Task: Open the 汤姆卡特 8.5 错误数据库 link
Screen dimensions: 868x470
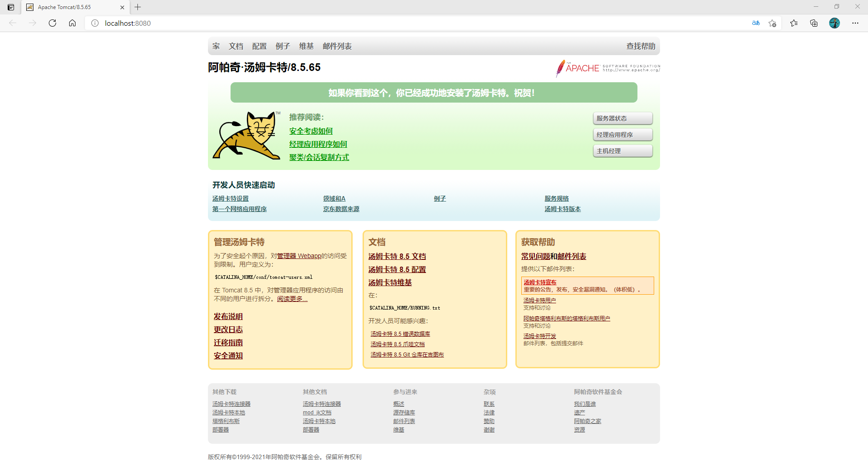Action: [x=401, y=334]
